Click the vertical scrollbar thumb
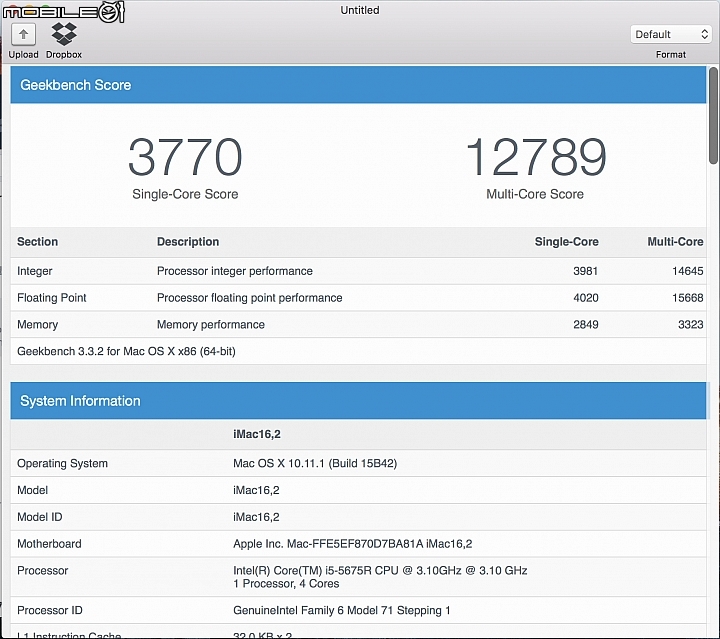 tap(713, 115)
